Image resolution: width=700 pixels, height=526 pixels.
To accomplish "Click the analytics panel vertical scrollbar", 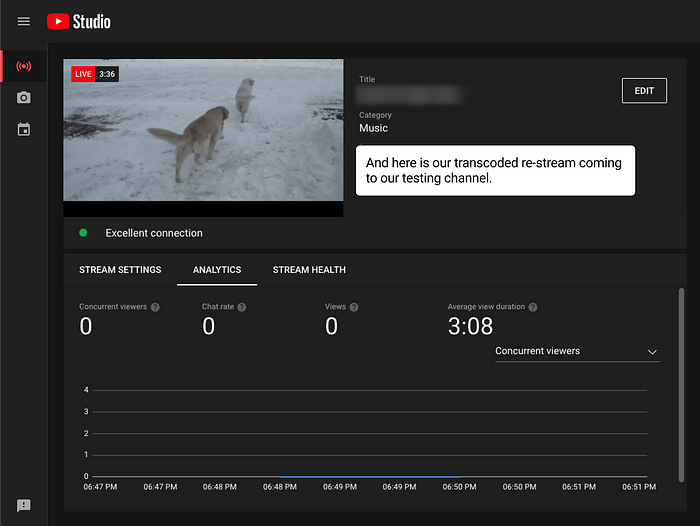I will (x=681, y=385).
